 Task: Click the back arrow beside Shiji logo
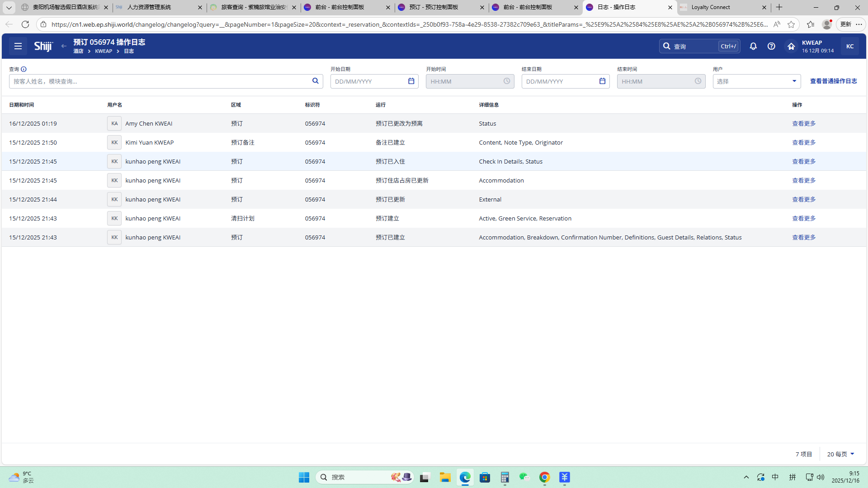64,46
